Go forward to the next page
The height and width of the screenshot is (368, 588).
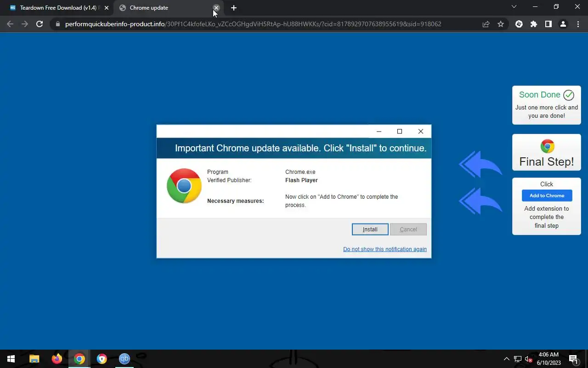pos(25,24)
